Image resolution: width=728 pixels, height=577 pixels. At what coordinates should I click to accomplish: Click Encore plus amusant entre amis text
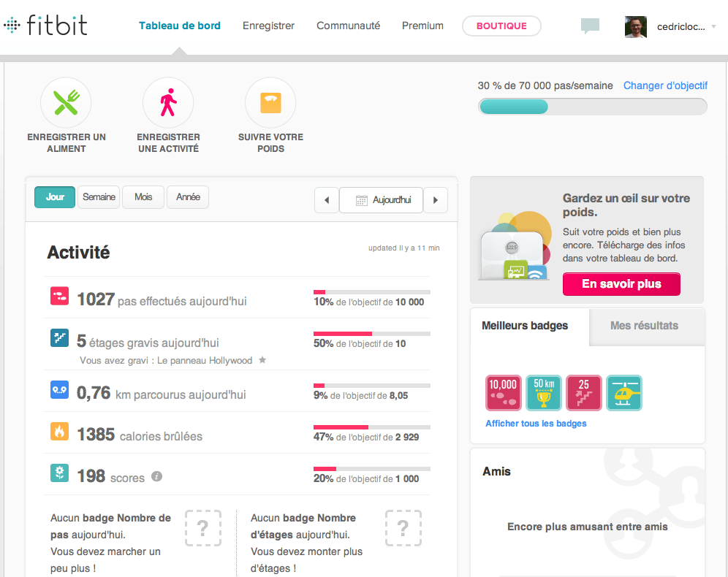(x=588, y=527)
